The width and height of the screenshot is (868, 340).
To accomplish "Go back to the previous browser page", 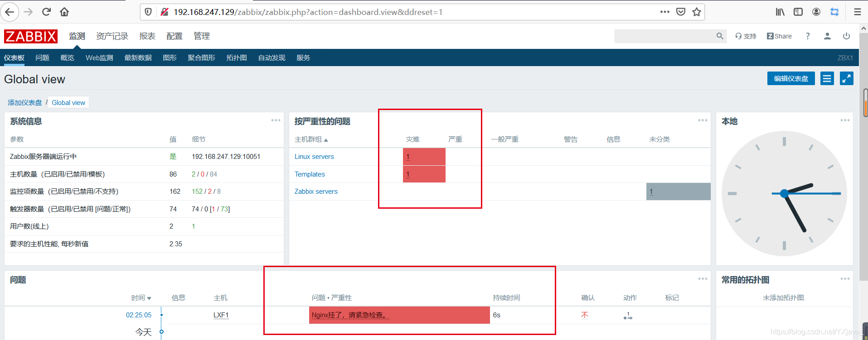I will coord(10,12).
